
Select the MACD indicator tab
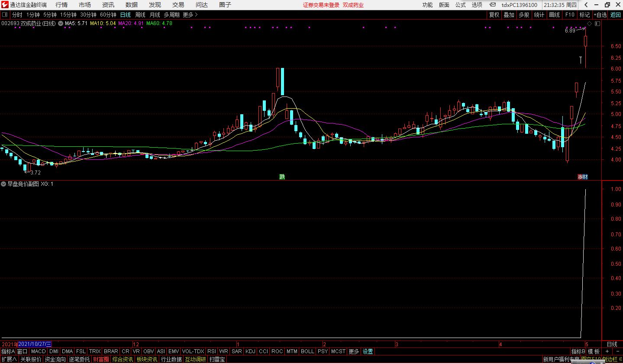38,351
